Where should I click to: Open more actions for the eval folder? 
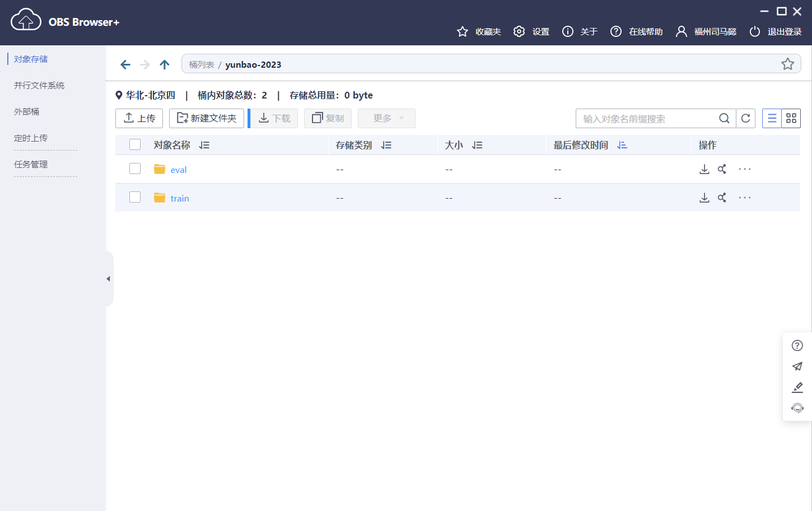coord(744,168)
